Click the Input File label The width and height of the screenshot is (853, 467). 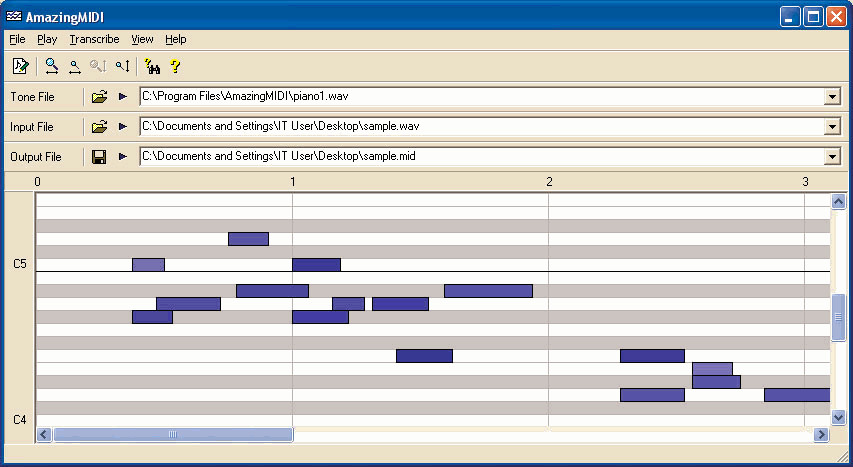click(32, 127)
